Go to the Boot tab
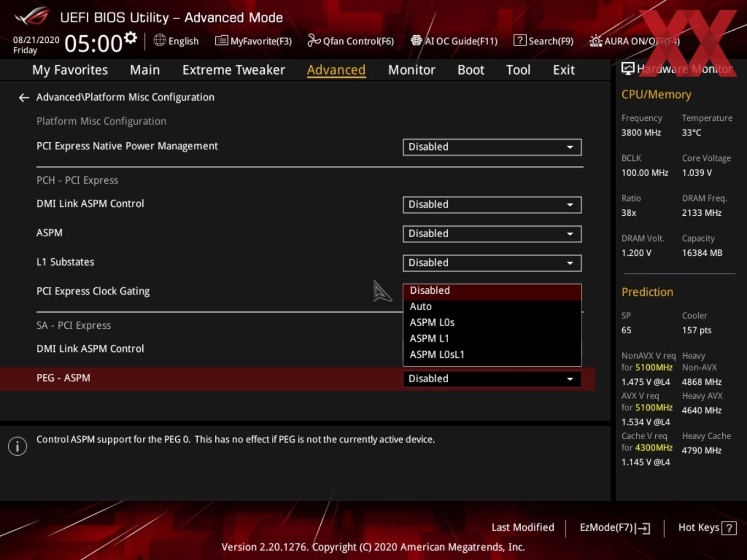 click(x=471, y=70)
